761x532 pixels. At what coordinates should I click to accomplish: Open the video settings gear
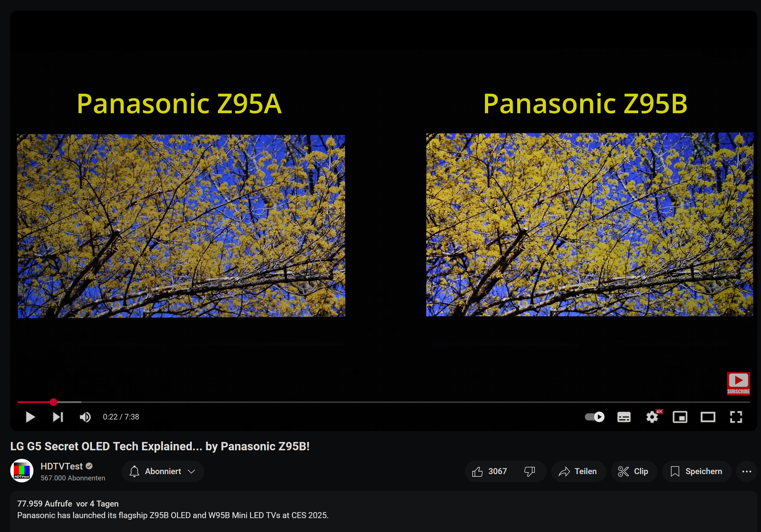click(x=652, y=417)
